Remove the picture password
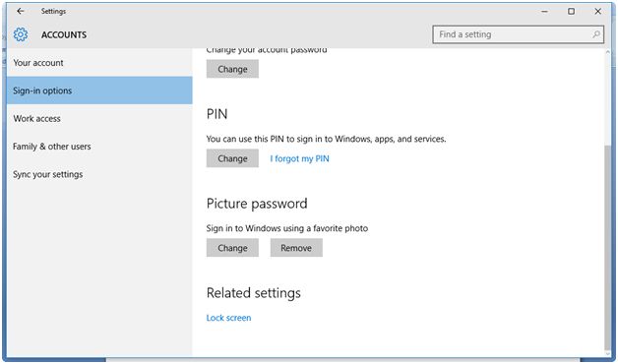The height and width of the screenshot is (364, 618). (296, 248)
